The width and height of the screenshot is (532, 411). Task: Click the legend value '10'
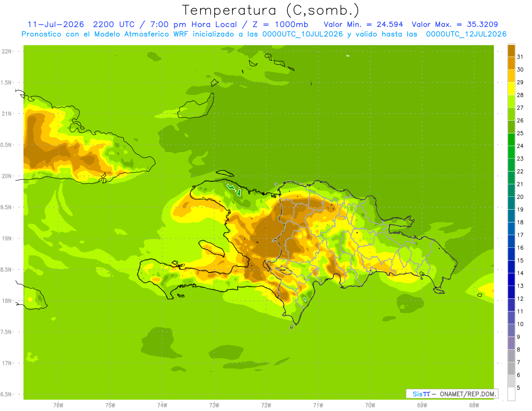[x=520, y=324]
